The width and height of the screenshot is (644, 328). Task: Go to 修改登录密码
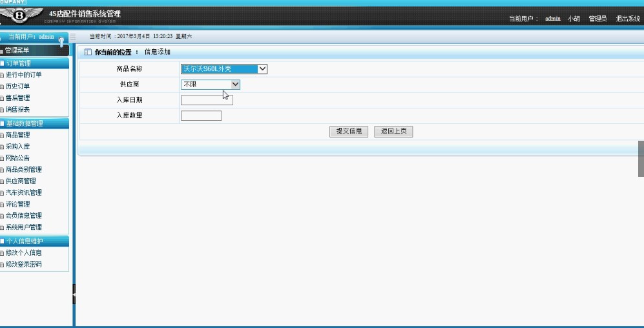click(23, 264)
